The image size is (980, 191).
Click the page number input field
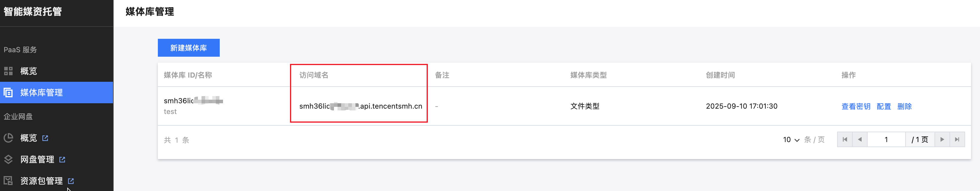pos(886,140)
